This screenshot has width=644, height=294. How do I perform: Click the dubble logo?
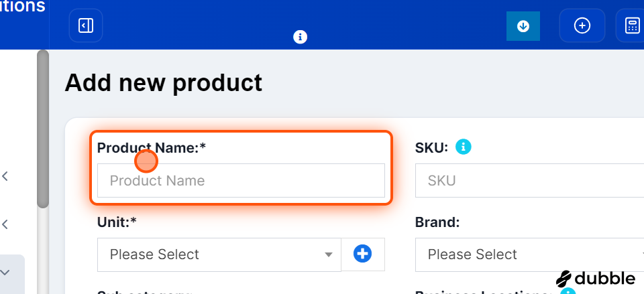pos(596,279)
